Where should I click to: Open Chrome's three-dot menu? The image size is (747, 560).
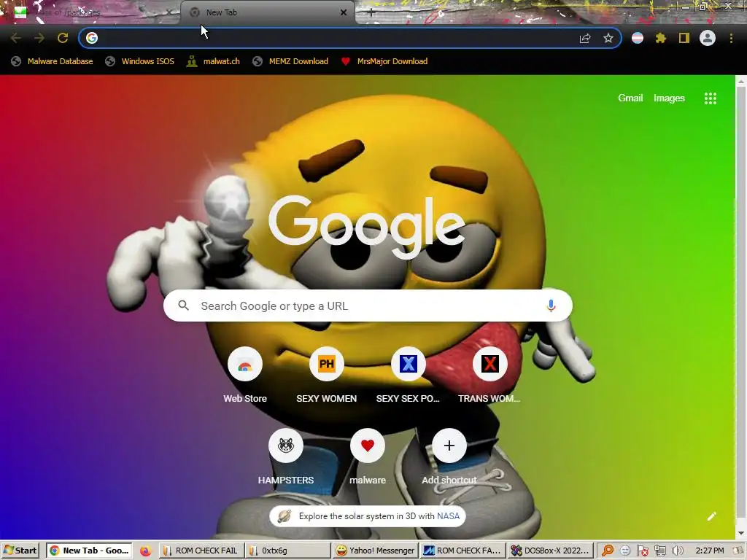(731, 38)
